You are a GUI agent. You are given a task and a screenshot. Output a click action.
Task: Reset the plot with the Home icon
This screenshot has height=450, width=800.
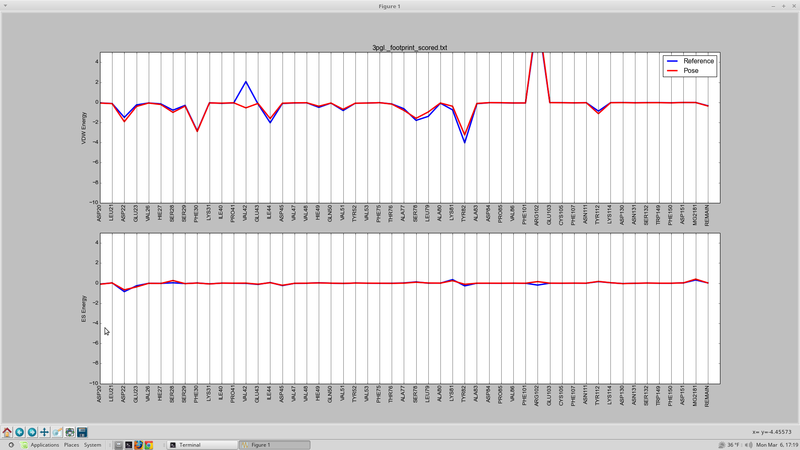pyautogui.click(x=7, y=432)
